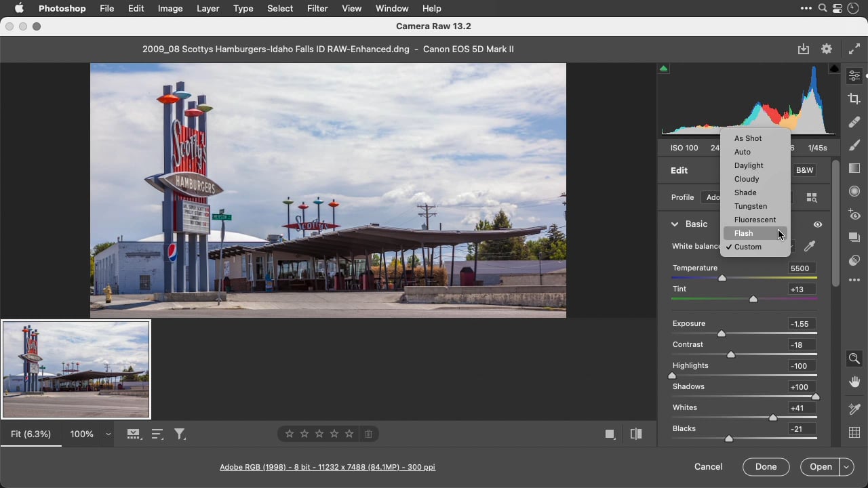This screenshot has height=488, width=868.
Task: Click the Tint slider handle
Action: pos(753,299)
